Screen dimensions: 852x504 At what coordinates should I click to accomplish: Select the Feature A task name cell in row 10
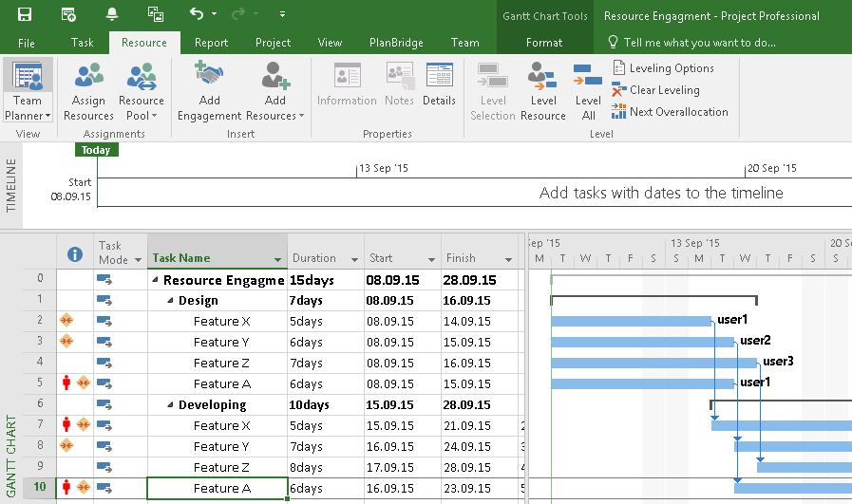coord(218,488)
